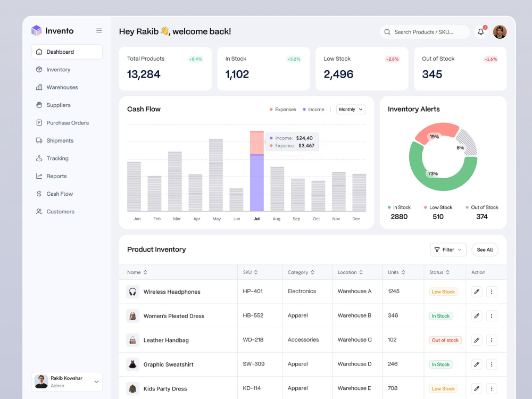Open user profile avatar in header

pyautogui.click(x=500, y=32)
